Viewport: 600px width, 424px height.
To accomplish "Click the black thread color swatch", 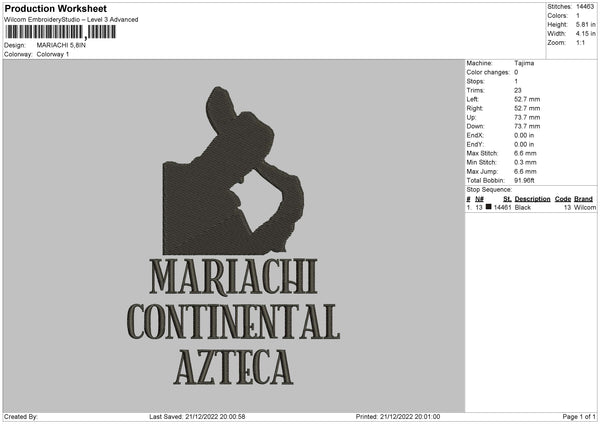I will [489, 207].
